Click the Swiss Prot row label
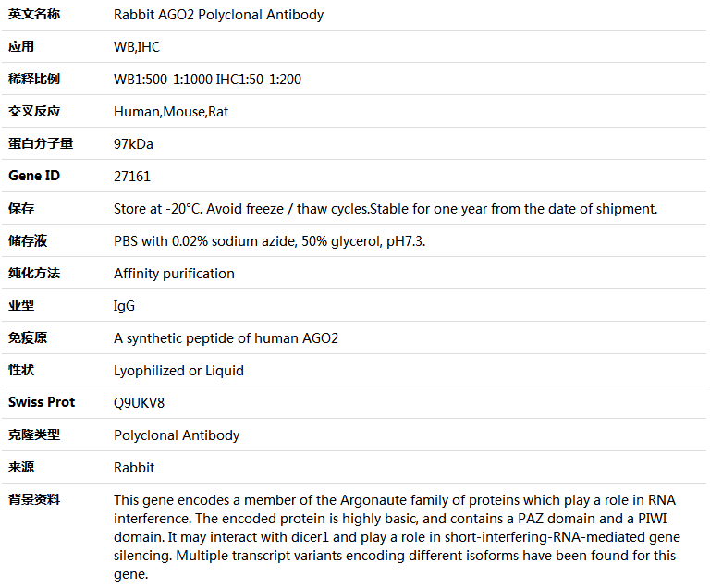The height and width of the screenshot is (588, 710). click(42, 402)
